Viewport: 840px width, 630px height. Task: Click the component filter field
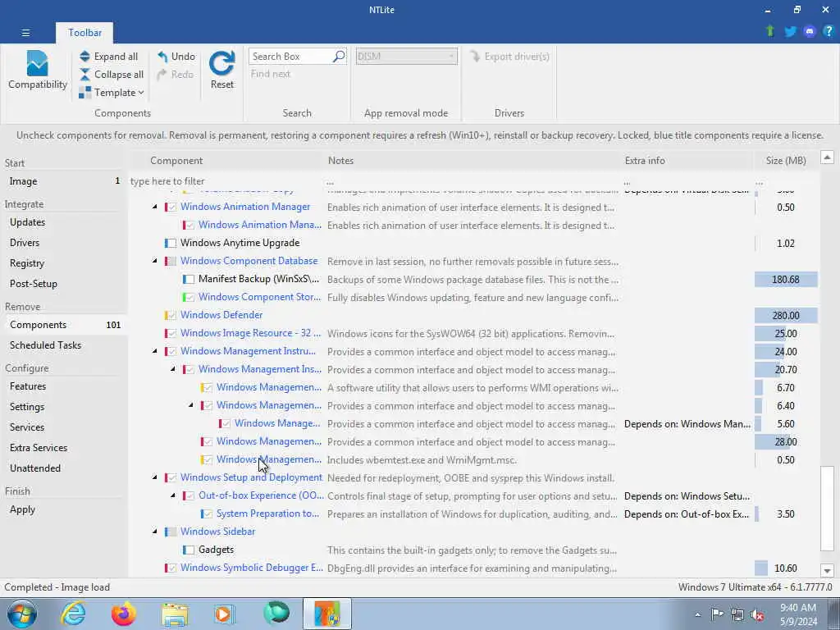pos(225,181)
